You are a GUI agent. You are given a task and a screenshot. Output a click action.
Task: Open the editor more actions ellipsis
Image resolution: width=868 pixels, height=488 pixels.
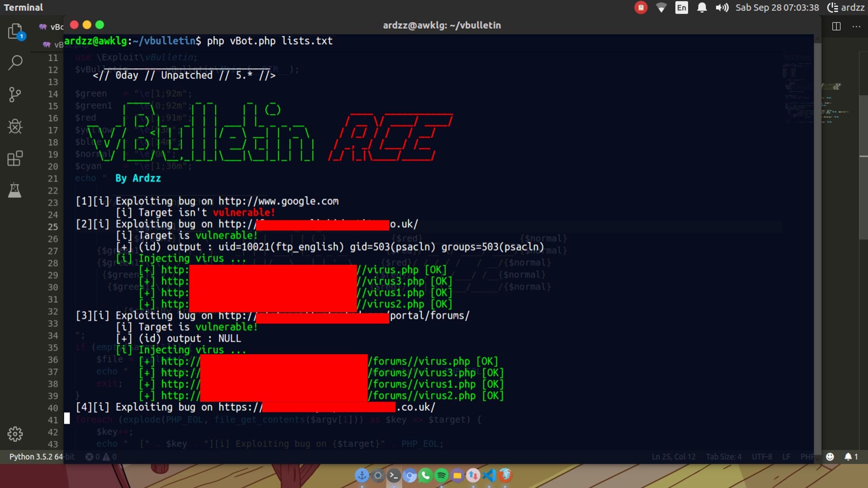pyautogui.click(x=856, y=26)
